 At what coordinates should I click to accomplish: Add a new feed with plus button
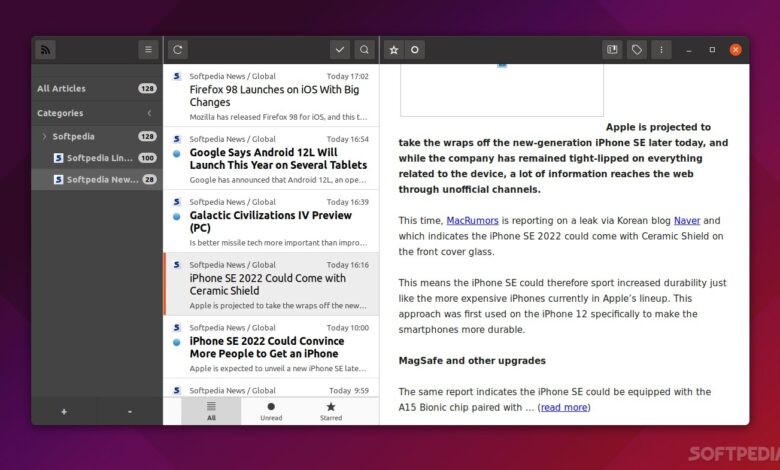64,411
